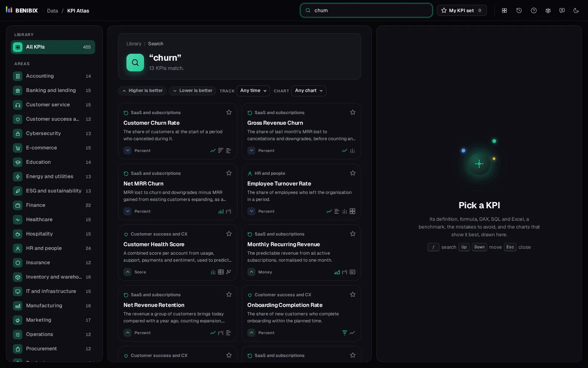Click the line chart icon on Customer Churn Rate
588x368 pixels.
[213, 151]
